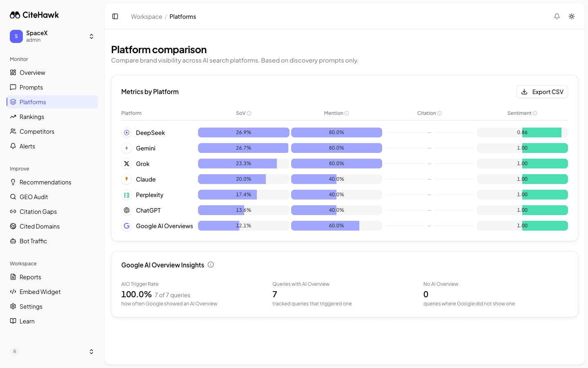
Task: Switch theme with the sun icon
Action: coord(572,16)
